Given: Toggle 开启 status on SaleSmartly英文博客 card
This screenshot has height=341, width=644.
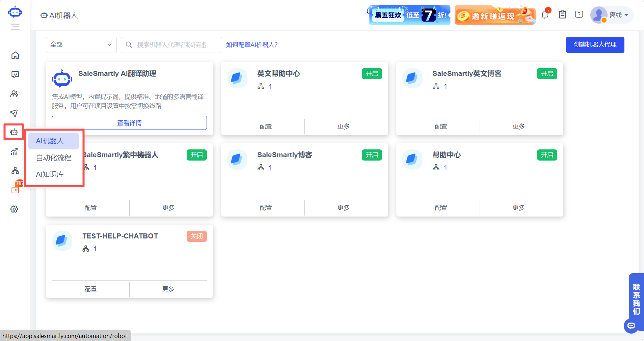Looking at the screenshot, I should click(547, 74).
